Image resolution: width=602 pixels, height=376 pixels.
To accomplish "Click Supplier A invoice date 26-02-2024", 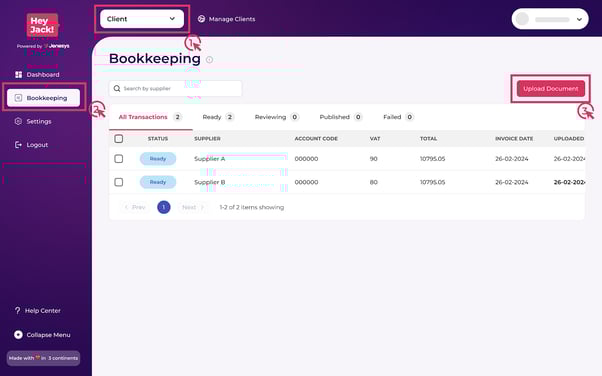I will 512,159.
